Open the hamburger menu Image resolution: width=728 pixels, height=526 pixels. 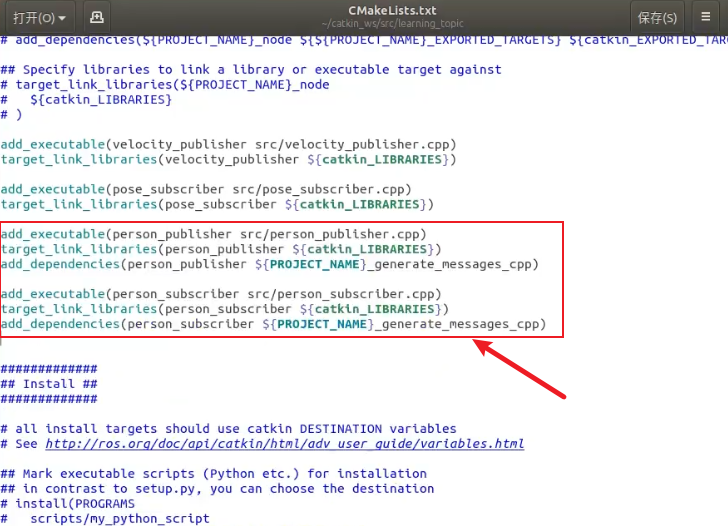coord(705,17)
